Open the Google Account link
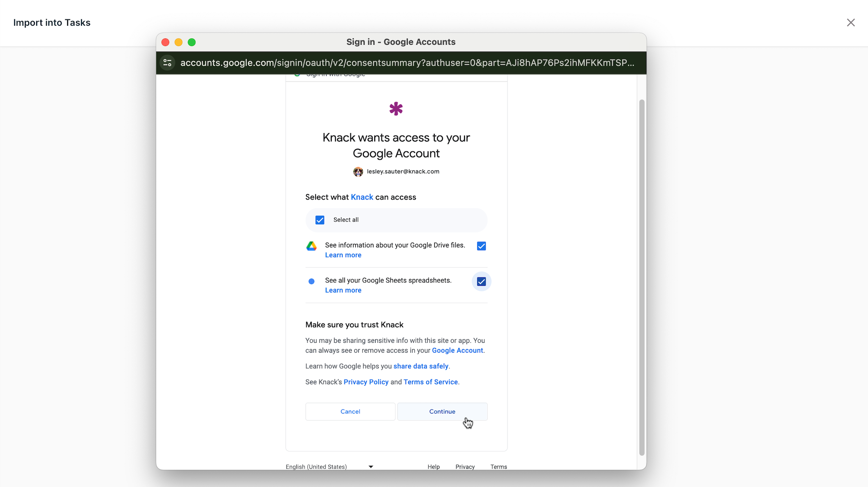The width and height of the screenshot is (868, 487). tap(457, 350)
